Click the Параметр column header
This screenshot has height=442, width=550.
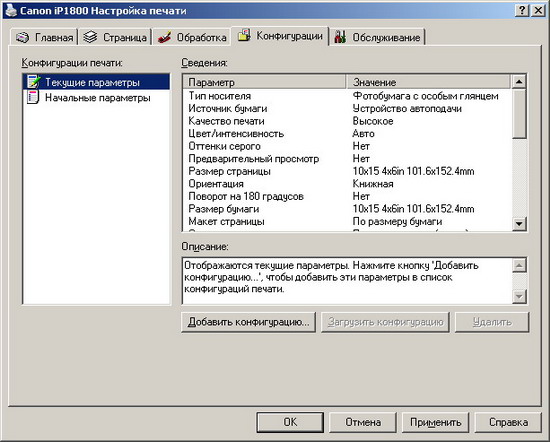264,82
